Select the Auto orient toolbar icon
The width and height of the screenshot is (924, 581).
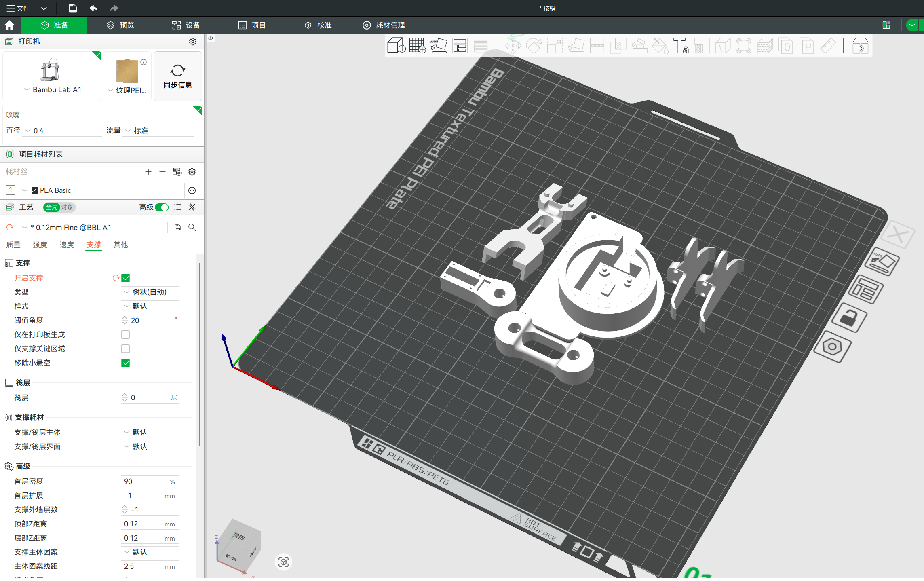tap(439, 46)
